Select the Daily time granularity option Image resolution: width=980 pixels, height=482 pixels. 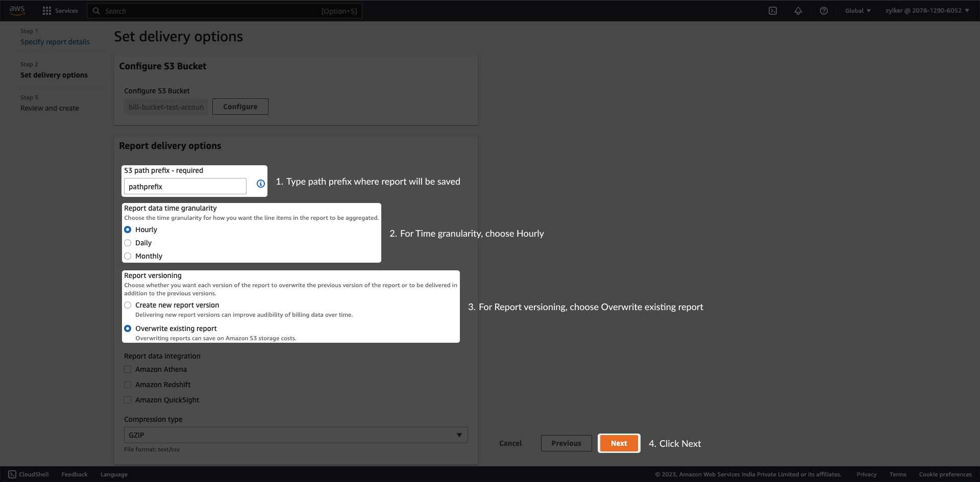(x=128, y=243)
